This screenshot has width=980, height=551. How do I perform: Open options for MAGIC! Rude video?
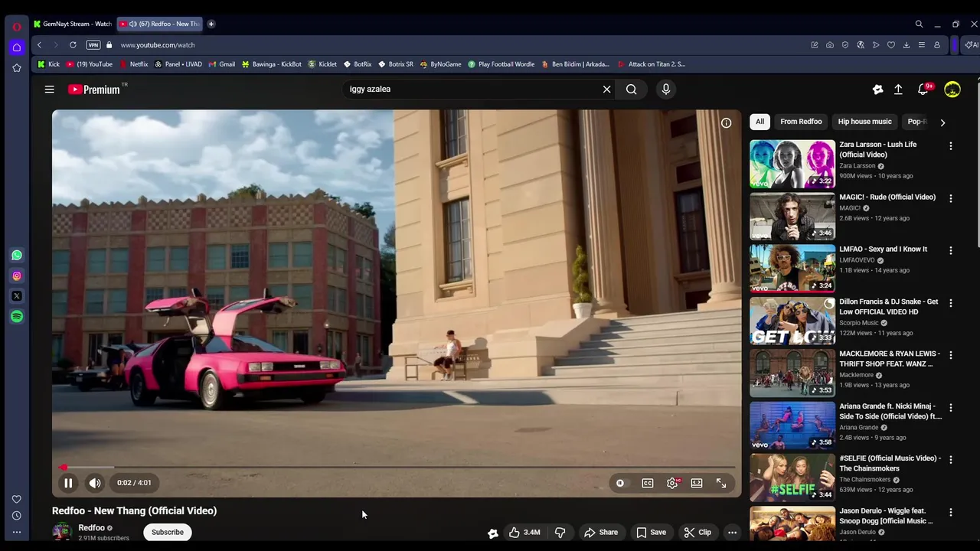tap(951, 198)
